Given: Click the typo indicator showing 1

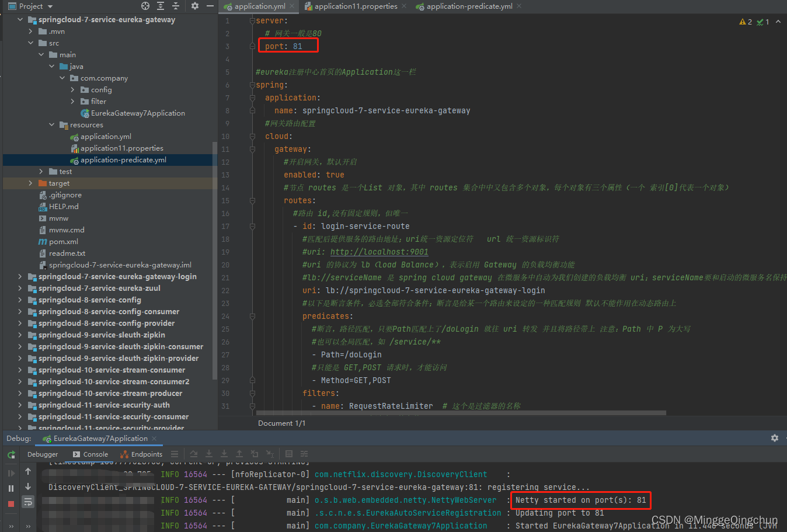Looking at the screenshot, I should tap(763, 22).
